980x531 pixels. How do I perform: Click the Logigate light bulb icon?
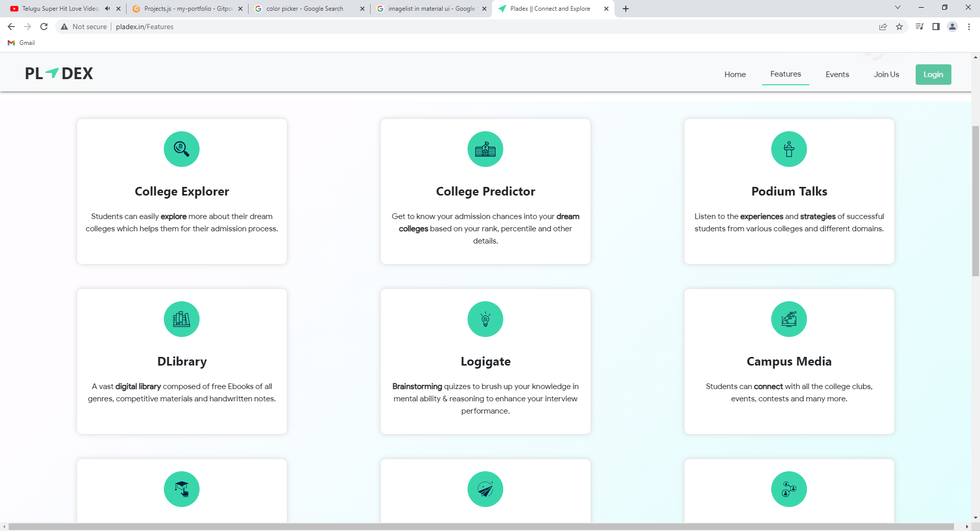(x=485, y=319)
